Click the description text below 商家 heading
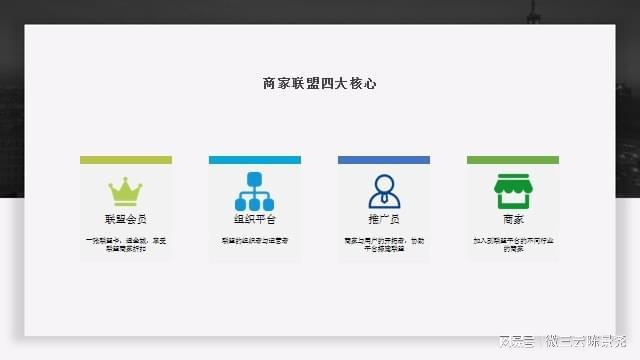The image size is (640, 360). pyautogui.click(x=513, y=244)
